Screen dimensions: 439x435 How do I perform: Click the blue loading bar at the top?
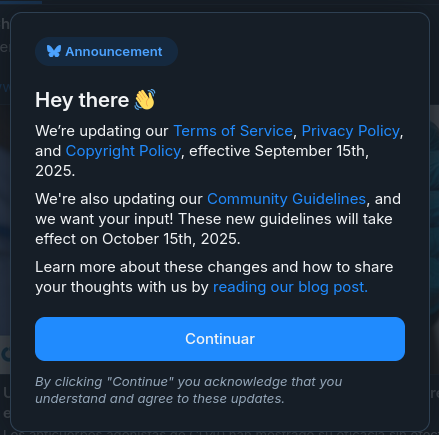click(x=21, y=1)
